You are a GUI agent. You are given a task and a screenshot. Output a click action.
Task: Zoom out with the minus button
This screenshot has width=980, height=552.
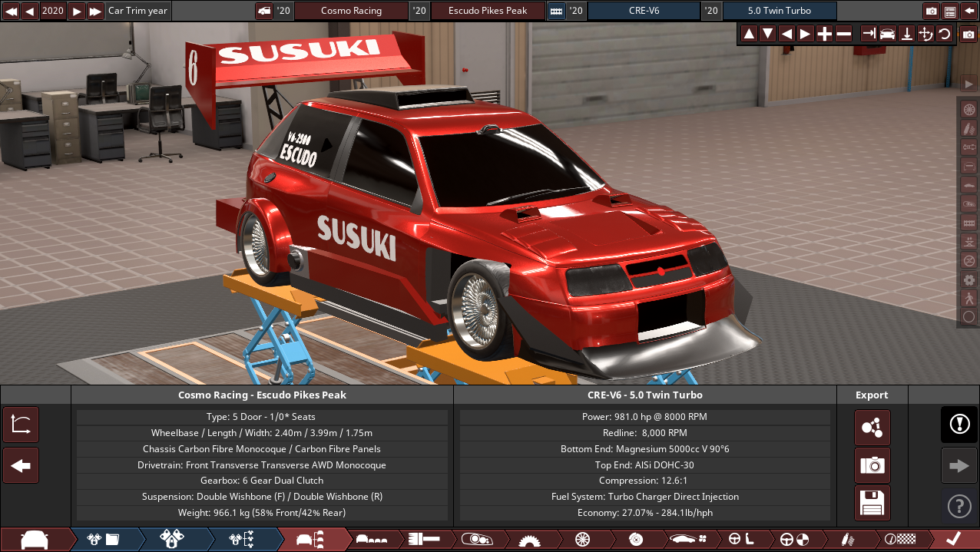coord(843,34)
